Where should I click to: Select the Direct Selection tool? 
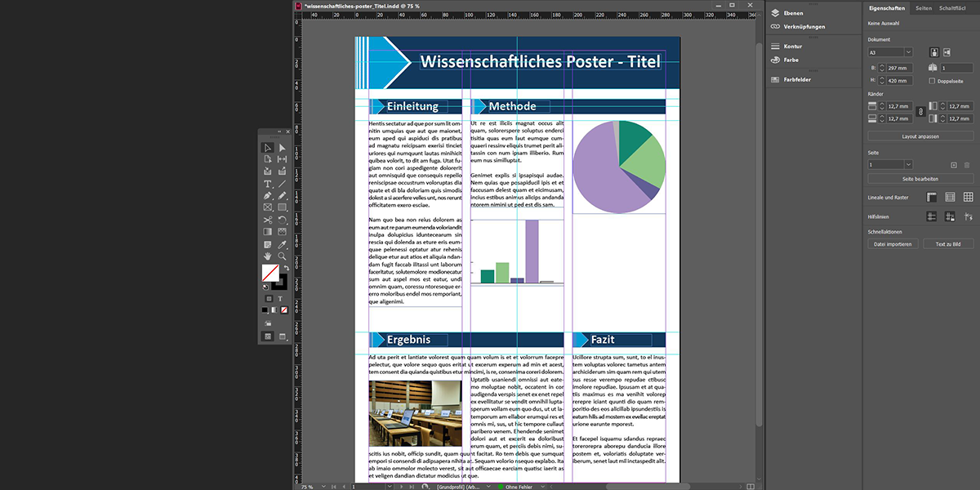[x=283, y=148]
